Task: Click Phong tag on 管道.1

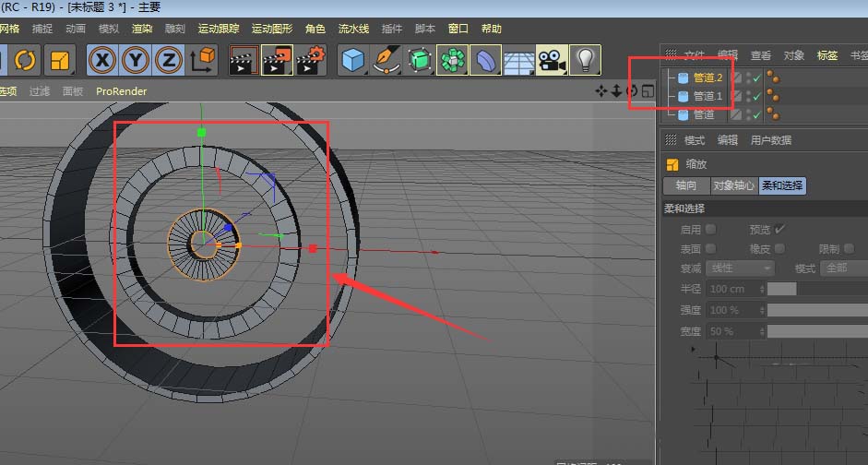Action: tap(773, 96)
